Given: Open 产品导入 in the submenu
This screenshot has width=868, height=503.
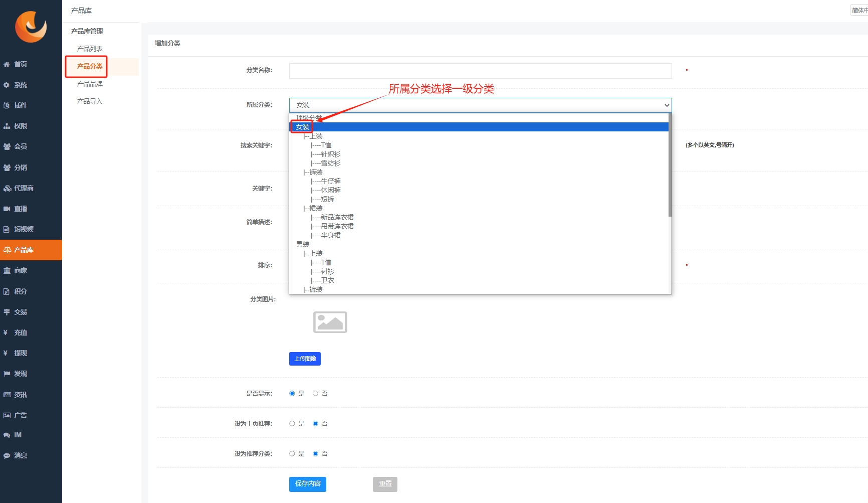Looking at the screenshot, I should point(90,101).
